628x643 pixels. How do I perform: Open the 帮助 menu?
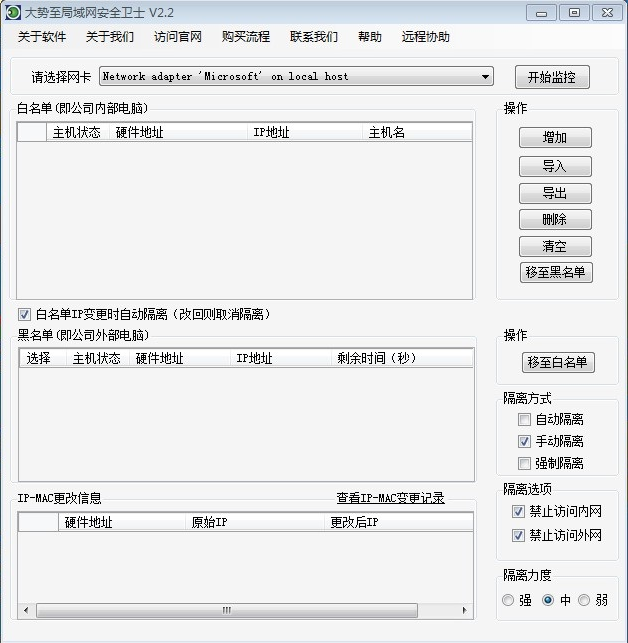[370, 37]
